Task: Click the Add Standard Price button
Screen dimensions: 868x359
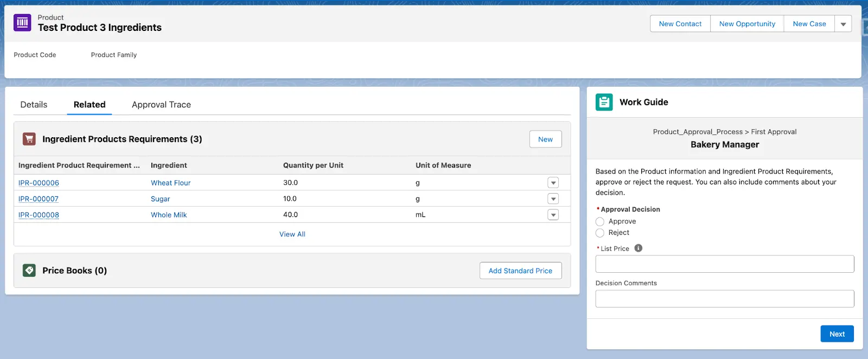Action: pyautogui.click(x=520, y=271)
